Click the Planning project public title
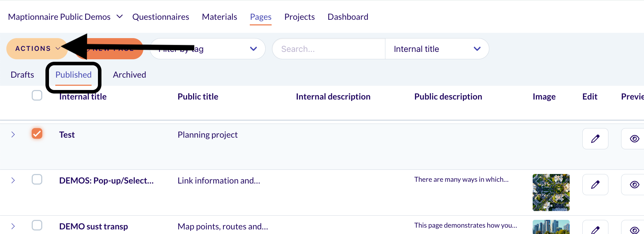This screenshot has height=234, width=644. point(208,134)
